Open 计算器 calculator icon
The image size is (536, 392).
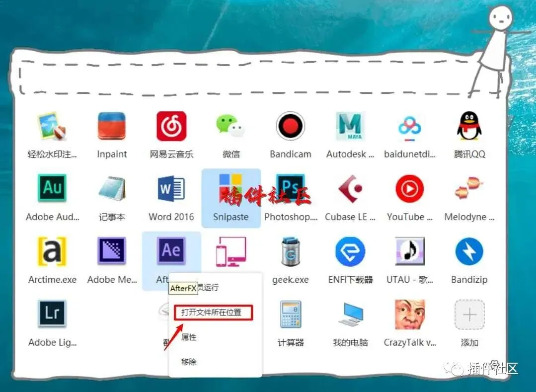[290, 314]
